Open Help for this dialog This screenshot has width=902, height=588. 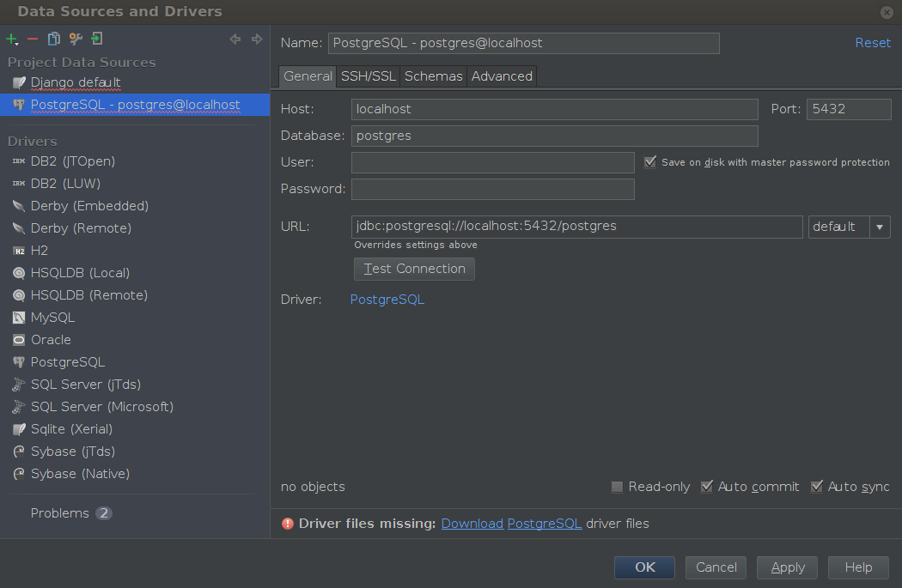point(858,567)
